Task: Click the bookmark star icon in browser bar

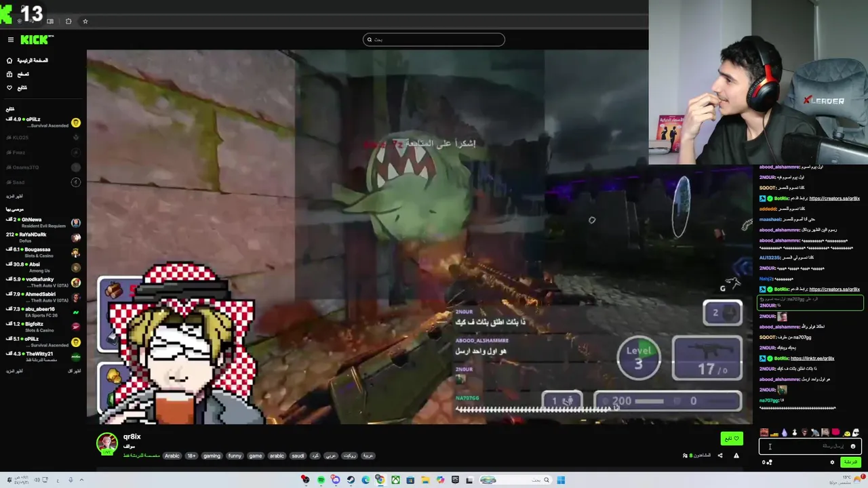Action: coord(85,21)
